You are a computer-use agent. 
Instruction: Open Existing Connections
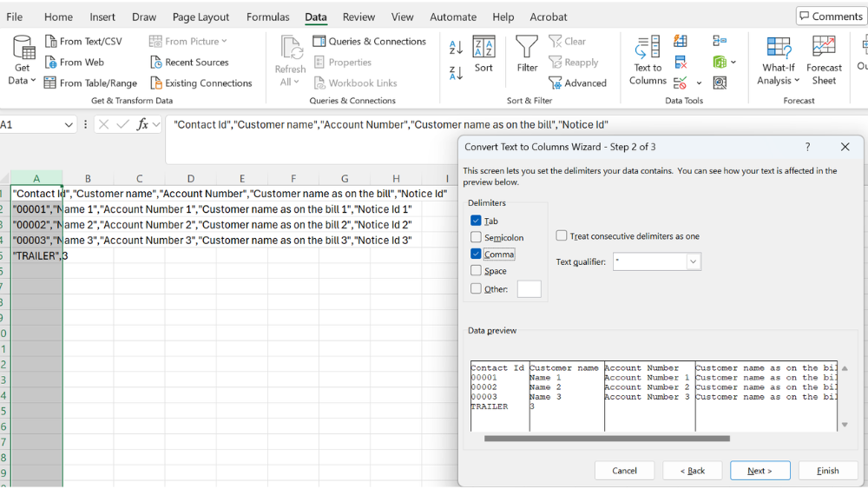coord(201,83)
